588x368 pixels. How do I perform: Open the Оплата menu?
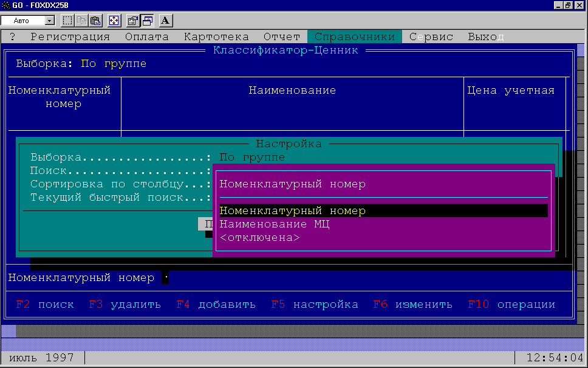point(147,36)
